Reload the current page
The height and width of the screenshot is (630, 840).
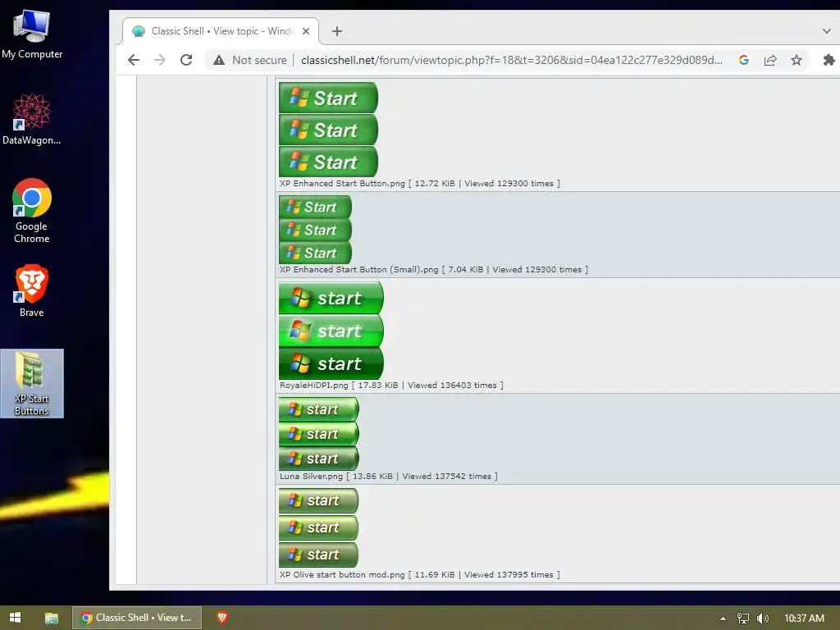[x=186, y=60]
